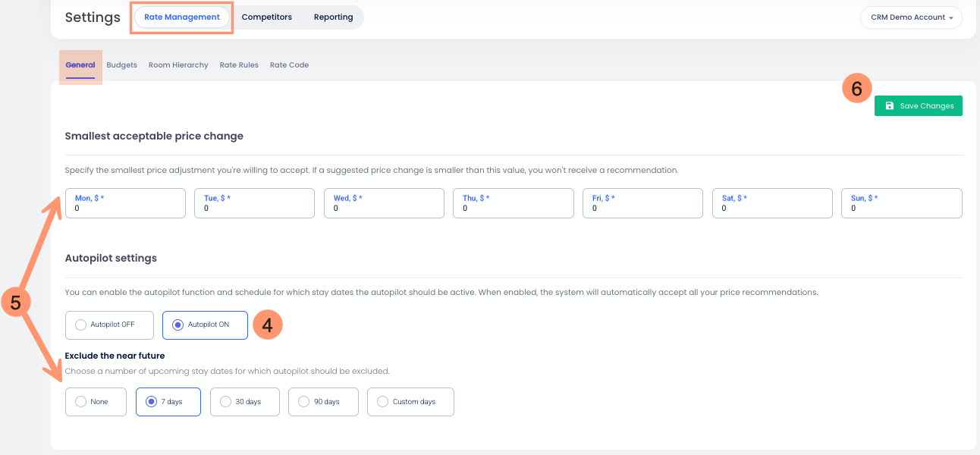Image resolution: width=980 pixels, height=455 pixels.
Task: Turn Autopilot OFF
Action: (x=108, y=325)
